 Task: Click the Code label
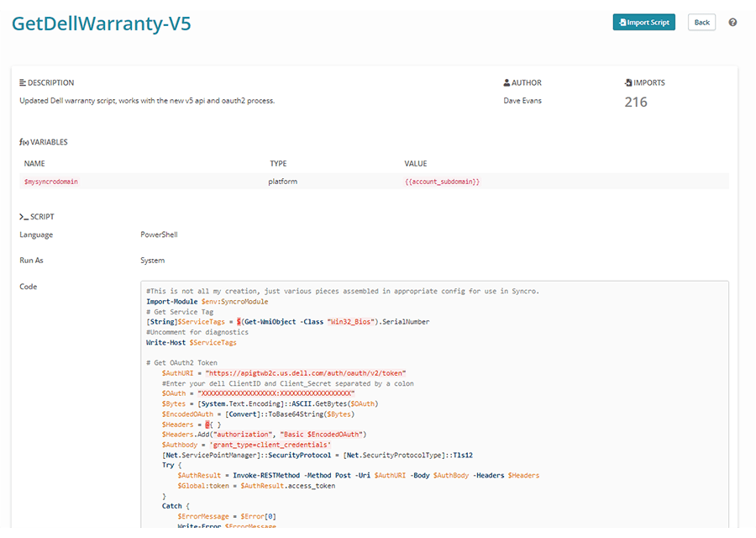coord(28,286)
